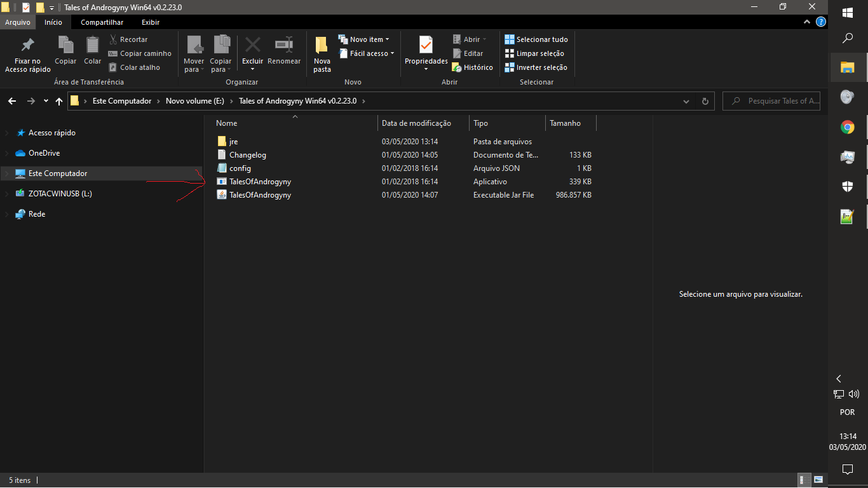868x488 pixels.
Task: Select Rede in navigation pane
Action: pos(37,214)
